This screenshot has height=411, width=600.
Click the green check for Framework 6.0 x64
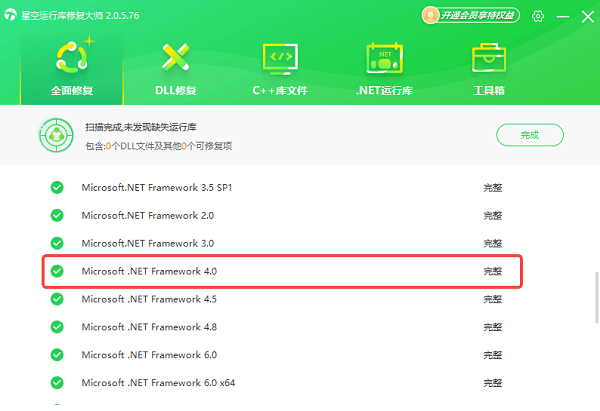57,383
